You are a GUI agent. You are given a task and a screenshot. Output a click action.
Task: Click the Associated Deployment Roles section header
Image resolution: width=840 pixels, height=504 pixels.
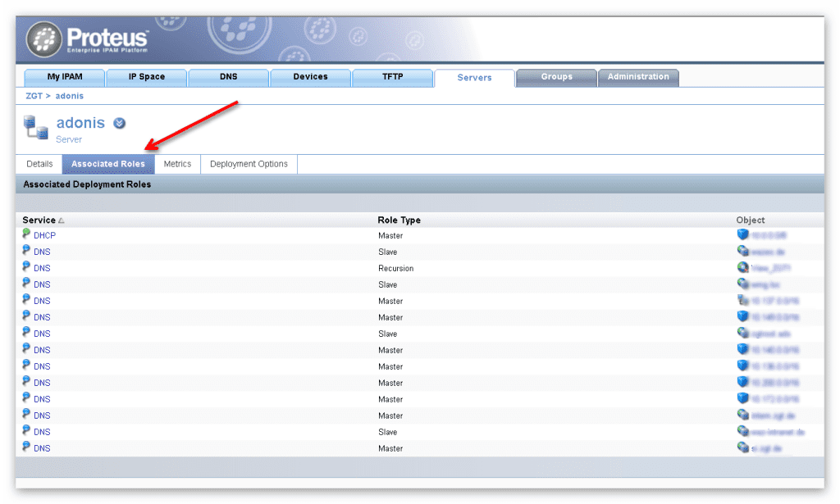[87, 184]
